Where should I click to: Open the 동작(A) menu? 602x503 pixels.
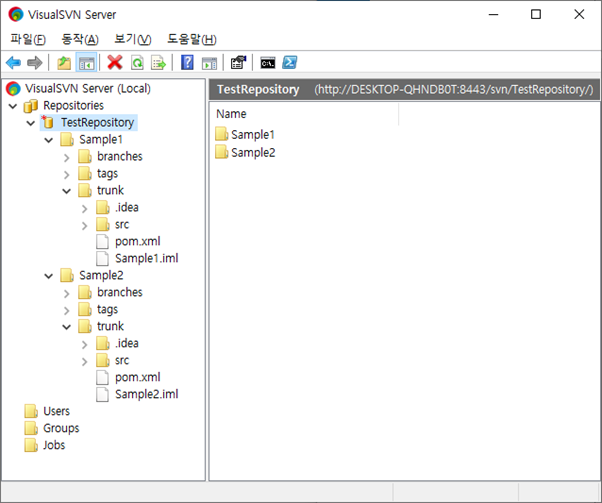[80, 39]
